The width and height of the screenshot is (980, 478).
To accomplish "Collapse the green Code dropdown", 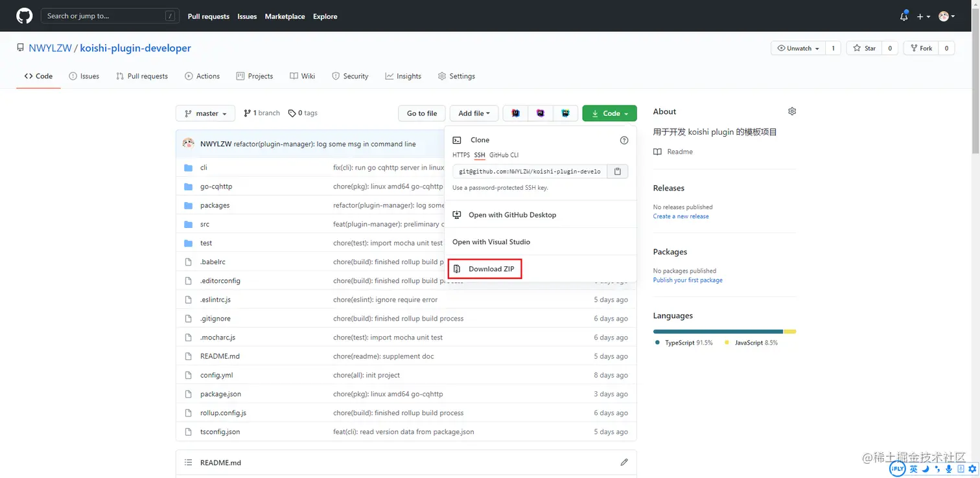I will pos(609,113).
